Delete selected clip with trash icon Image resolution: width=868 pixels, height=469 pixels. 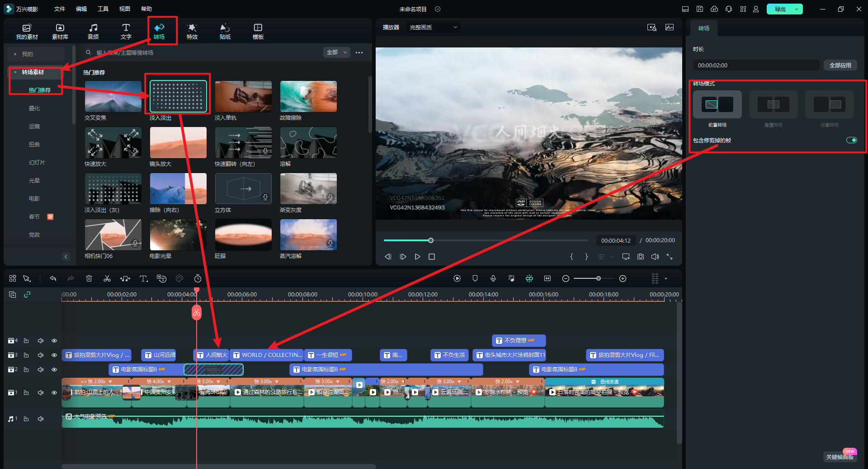89,279
